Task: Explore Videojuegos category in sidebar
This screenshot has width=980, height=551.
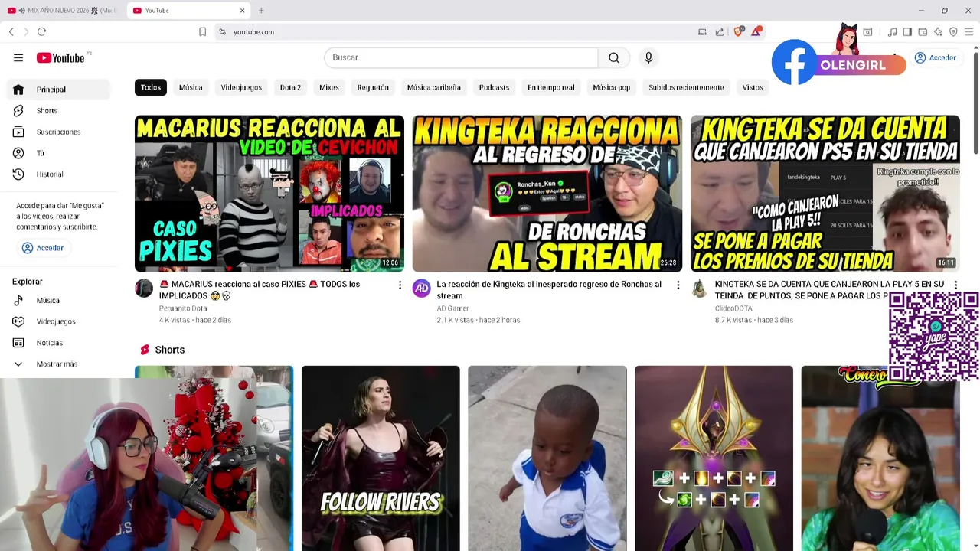Action: point(58,321)
